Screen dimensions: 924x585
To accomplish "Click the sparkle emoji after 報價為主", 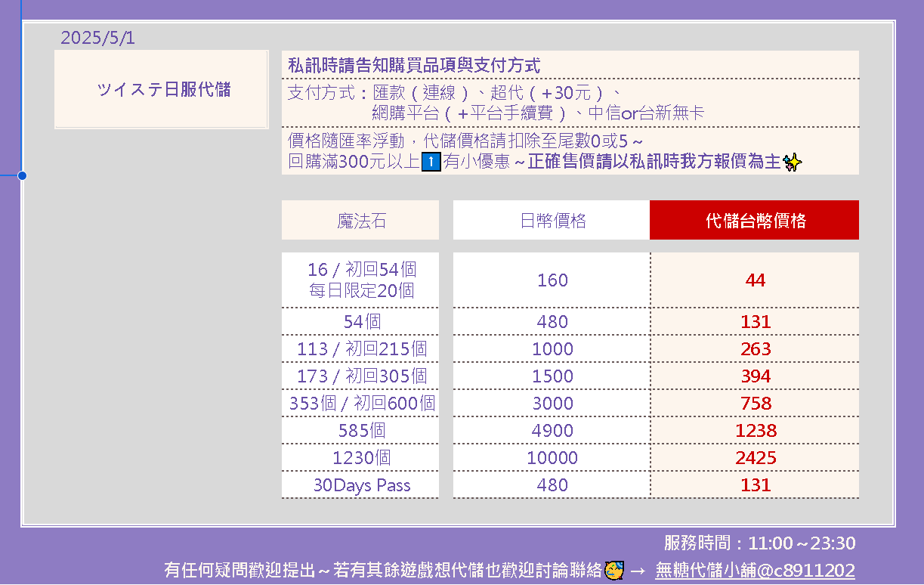I will [x=793, y=162].
